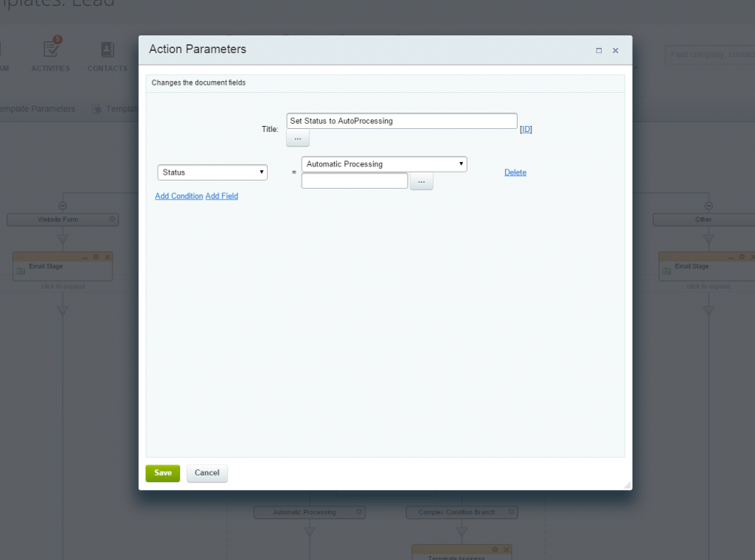This screenshot has width=755, height=560.
Task: Expand right Email Stage via click to expand
Action: coord(709,286)
